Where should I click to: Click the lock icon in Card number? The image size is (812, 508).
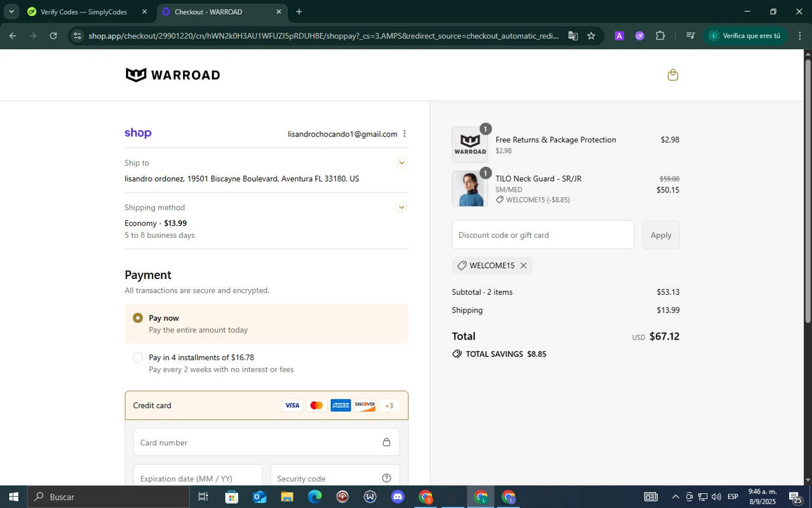tap(387, 442)
